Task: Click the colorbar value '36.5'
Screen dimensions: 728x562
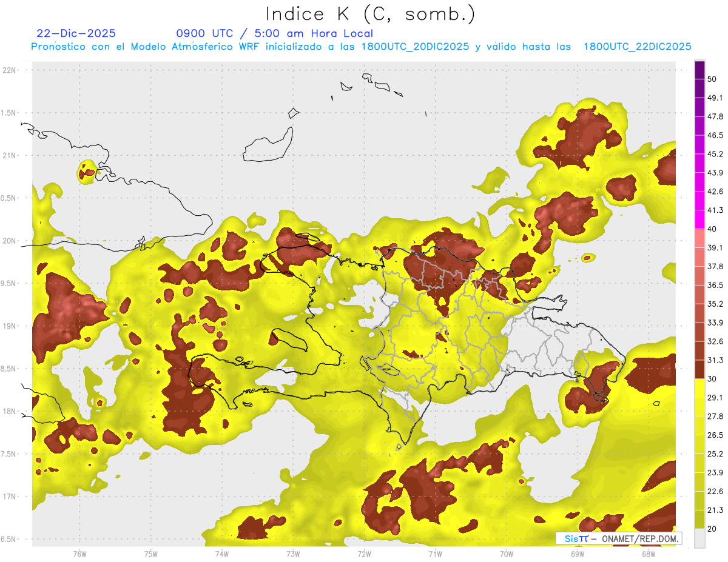Action: tap(715, 285)
